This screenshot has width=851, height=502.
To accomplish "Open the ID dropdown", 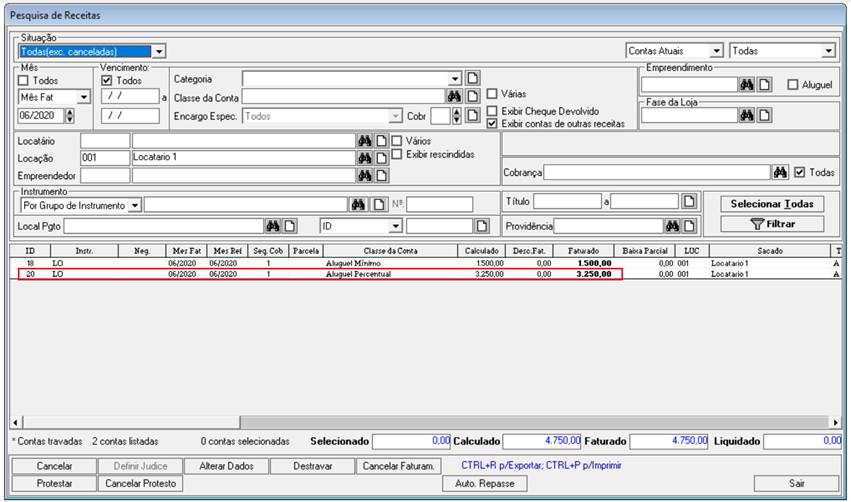I will 396,226.
